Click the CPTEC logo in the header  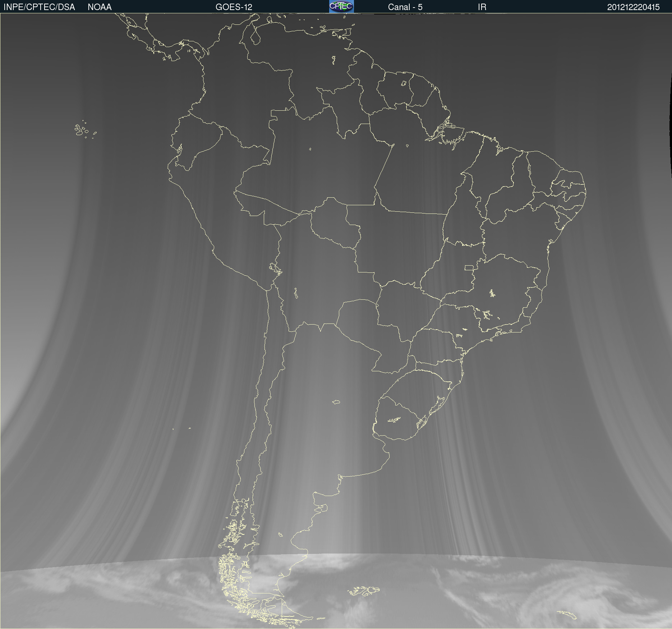[341, 6]
